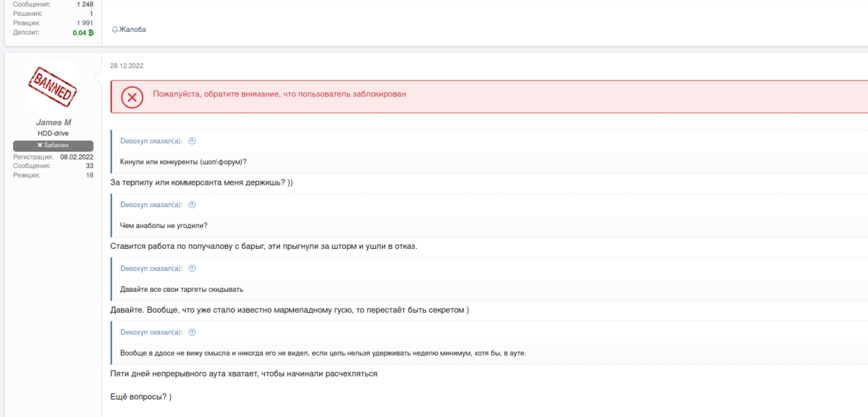Expand the quote 'Кинули или конкуренты (шоп\форум)?'
The height and width of the screenshot is (417, 868).
pos(183,162)
